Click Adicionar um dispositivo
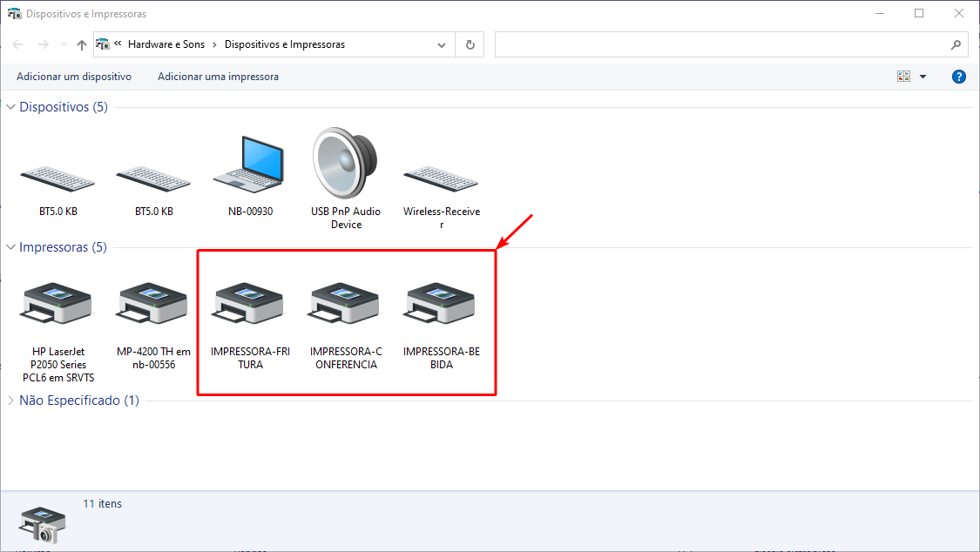The height and width of the screenshot is (552, 980). click(74, 77)
